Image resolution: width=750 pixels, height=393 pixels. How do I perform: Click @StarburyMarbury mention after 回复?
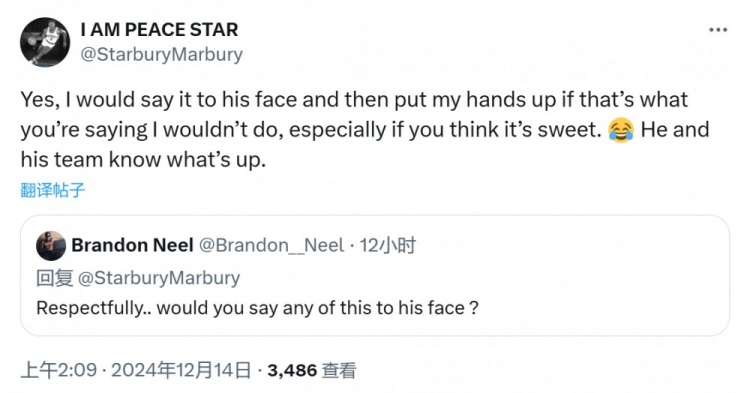[159, 278]
